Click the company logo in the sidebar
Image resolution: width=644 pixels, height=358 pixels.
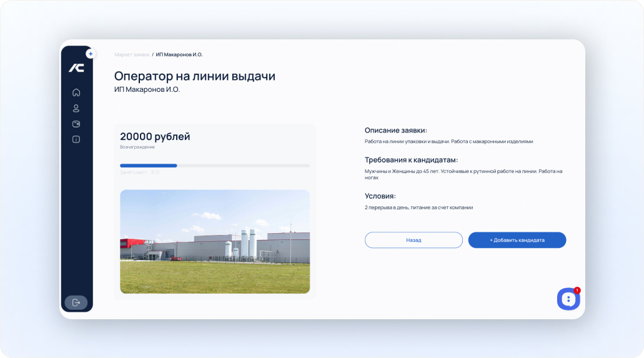tap(76, 68)
